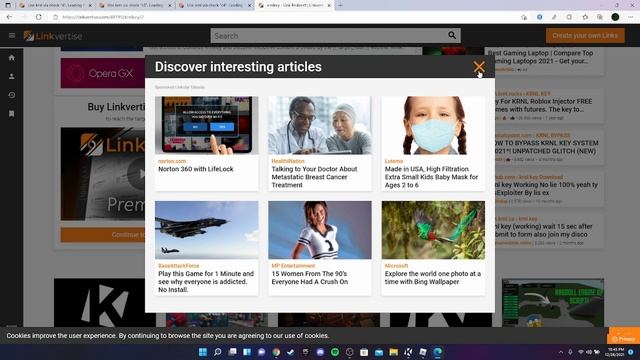Click the search magnifier icon

coord(452,36)
